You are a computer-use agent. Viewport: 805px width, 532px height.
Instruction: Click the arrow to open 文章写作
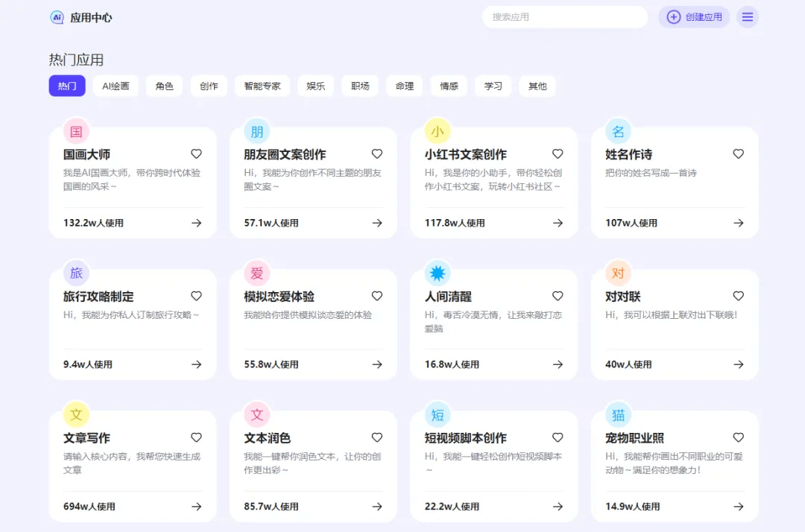click(x=196, y=506)
